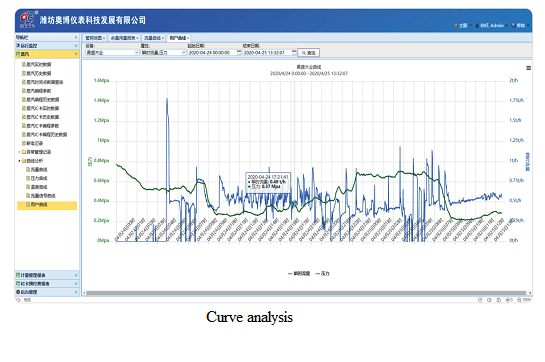Collapse the curve analysis folder in the tree

[19, 161]
